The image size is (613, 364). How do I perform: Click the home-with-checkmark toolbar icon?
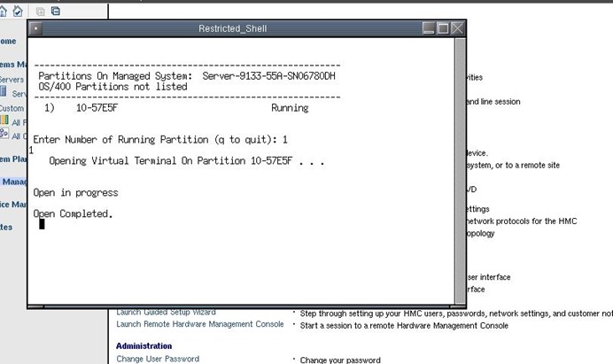tap(18, 11)
